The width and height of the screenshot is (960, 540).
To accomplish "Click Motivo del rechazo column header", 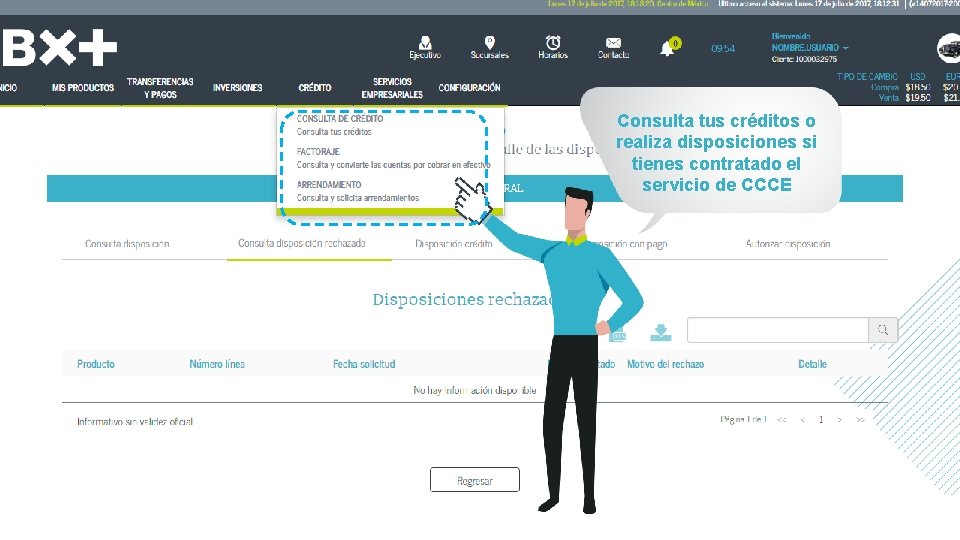I will point(666,364).
